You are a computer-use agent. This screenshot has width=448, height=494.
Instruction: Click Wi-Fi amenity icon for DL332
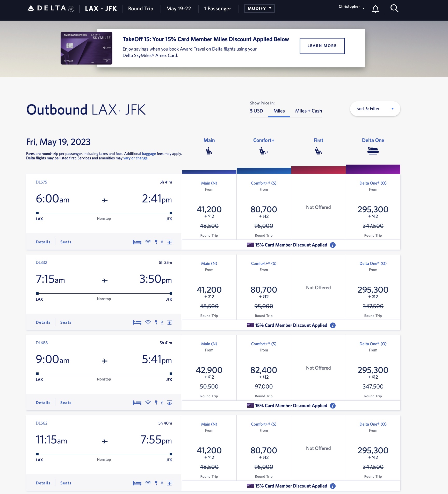tap(148, 322)
